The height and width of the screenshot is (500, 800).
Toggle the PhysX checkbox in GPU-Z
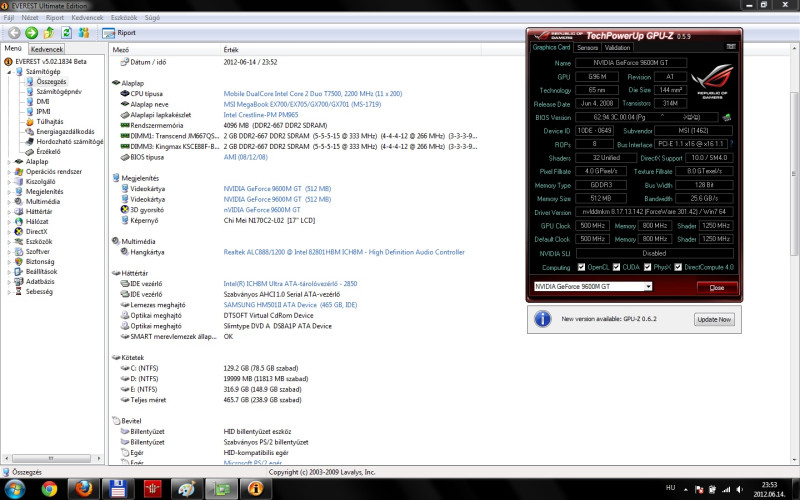pos(647,267)
